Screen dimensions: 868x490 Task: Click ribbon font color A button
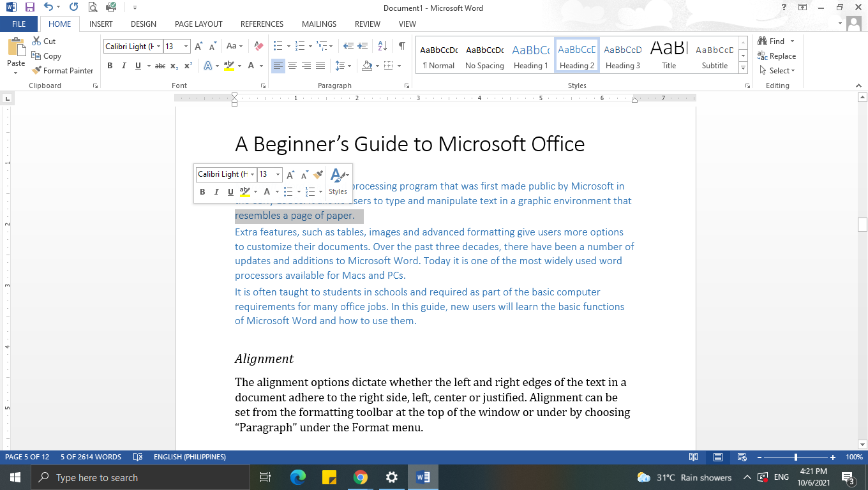251,66
